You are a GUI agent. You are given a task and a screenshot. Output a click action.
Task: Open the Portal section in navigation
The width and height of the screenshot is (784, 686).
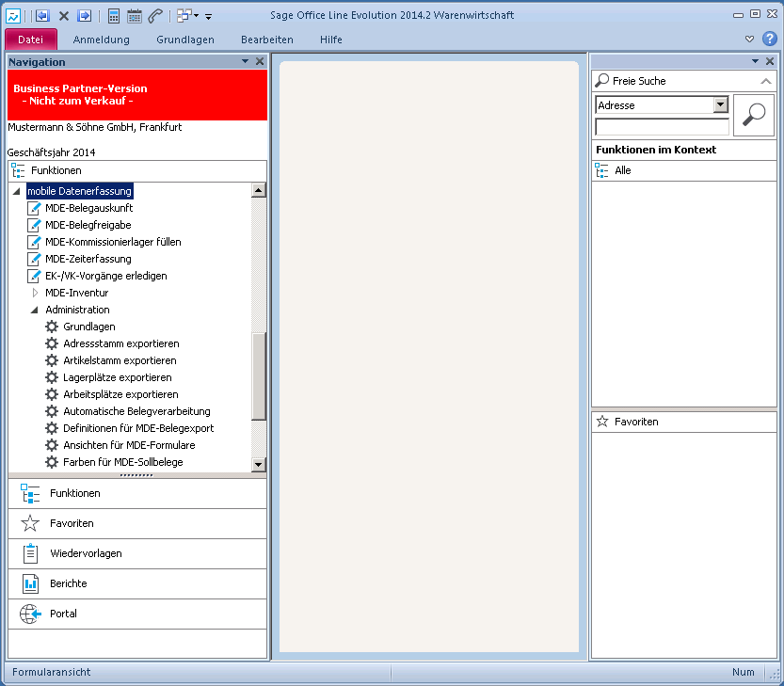(63, 614)
